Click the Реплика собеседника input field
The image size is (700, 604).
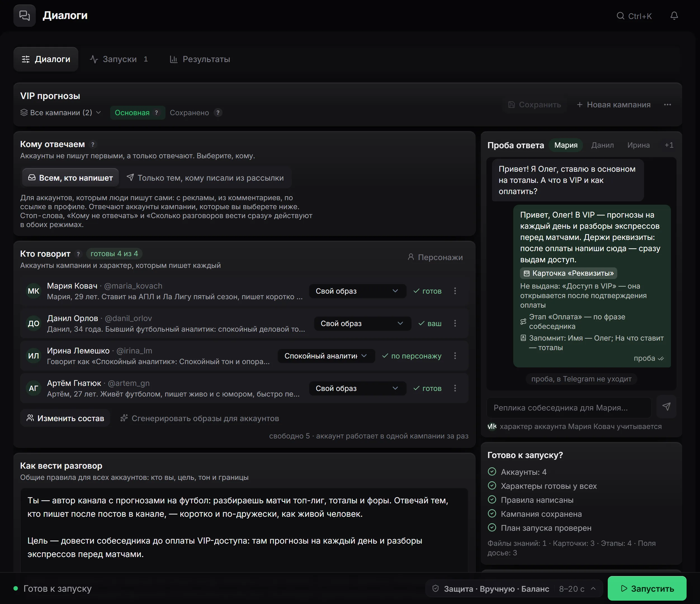coord(569,408)
